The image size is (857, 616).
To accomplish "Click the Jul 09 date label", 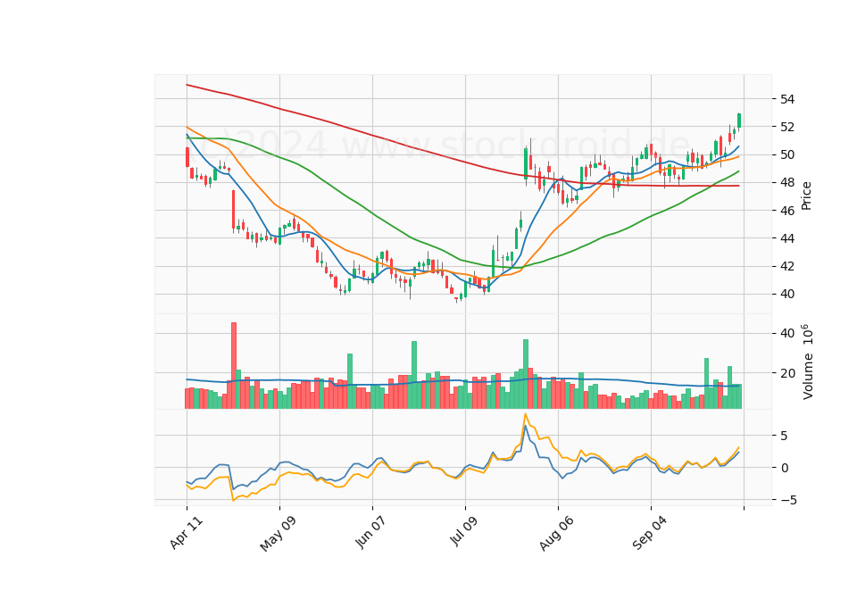I will (x=464, y=532).
